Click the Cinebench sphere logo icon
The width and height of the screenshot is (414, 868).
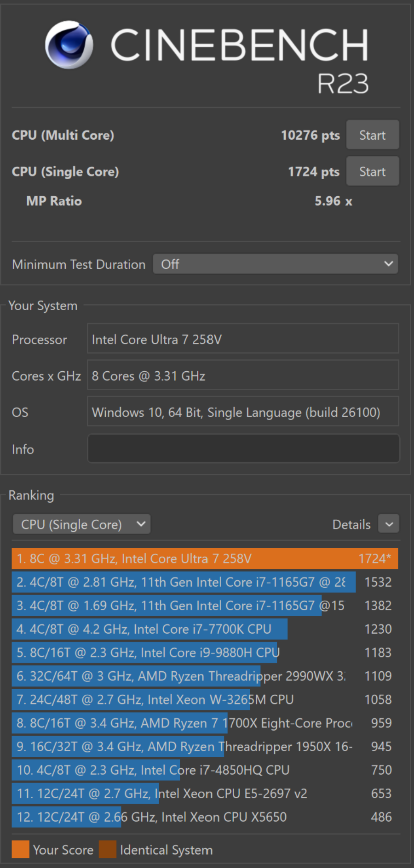click(69, 45)
